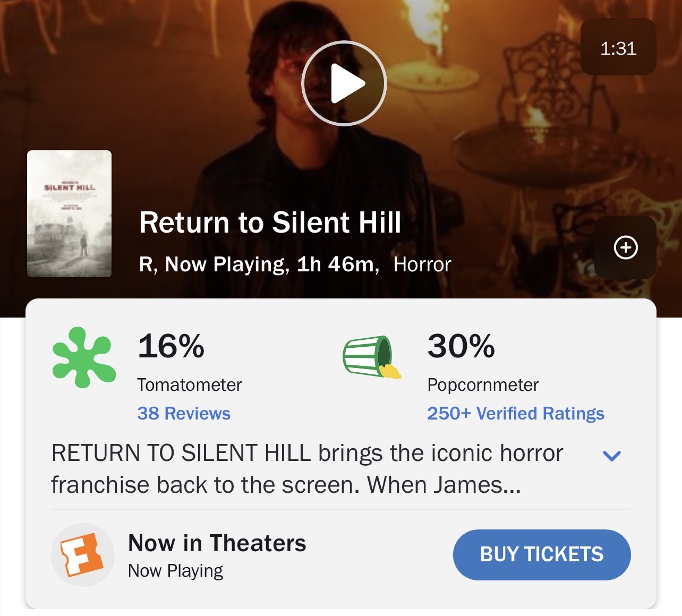682x616 pixels.
Task: Add movie to watchlist with plus icon
Action: click(625, 247)
